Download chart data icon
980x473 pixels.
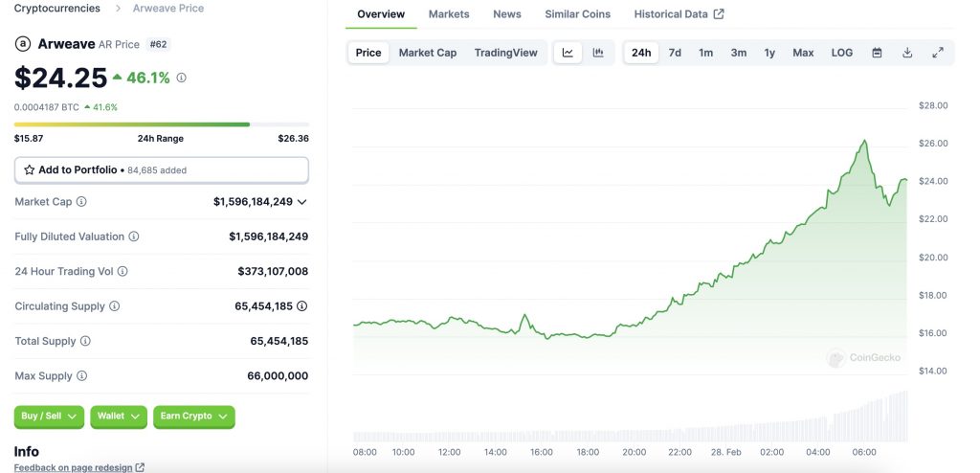tap(907, 54)
